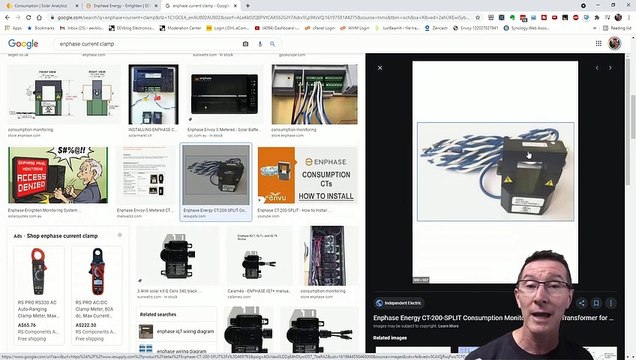Image resolution: width=636 pixels, height=360 pixels.
Task: Open Chrome profile avatar in toolbar
Action: click(618, 17)
